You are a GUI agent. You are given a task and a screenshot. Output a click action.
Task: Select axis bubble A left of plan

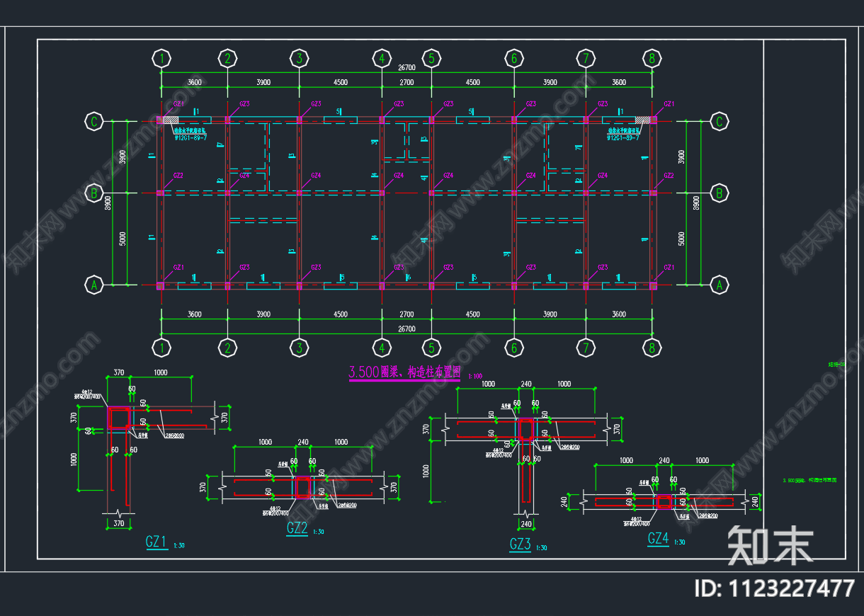(93, 285)
